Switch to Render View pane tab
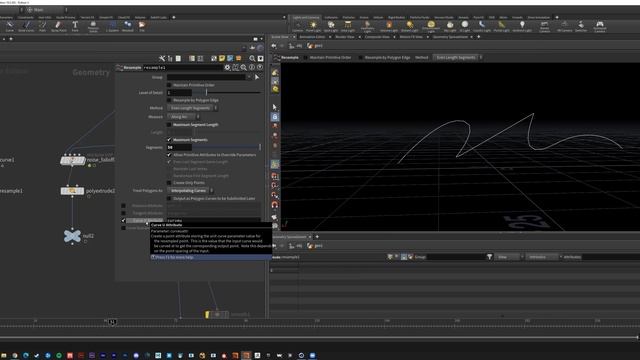Screen dimensions: 640x360 pos(344,37)
